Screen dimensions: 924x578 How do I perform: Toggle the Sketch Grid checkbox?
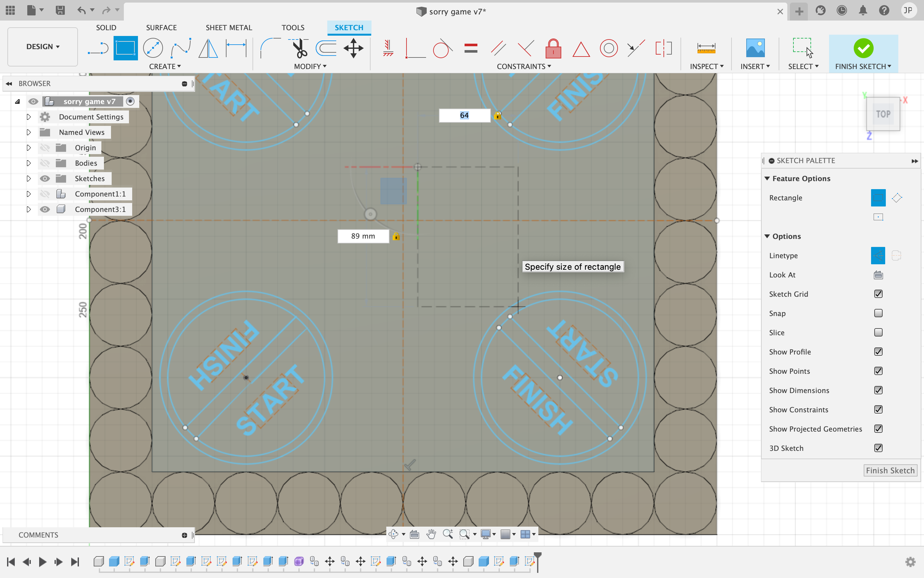[x=878, y=294]
